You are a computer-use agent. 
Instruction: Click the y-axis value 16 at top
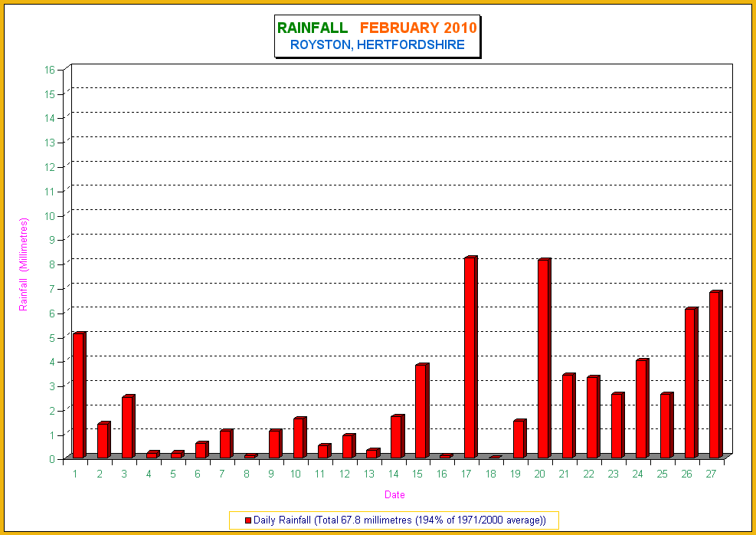point(50,70)
